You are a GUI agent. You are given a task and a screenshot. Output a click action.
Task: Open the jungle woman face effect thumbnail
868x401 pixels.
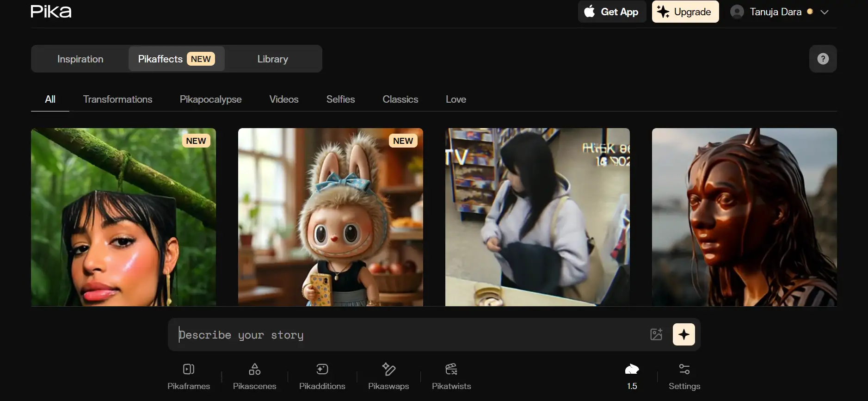(x=123, y=217)
